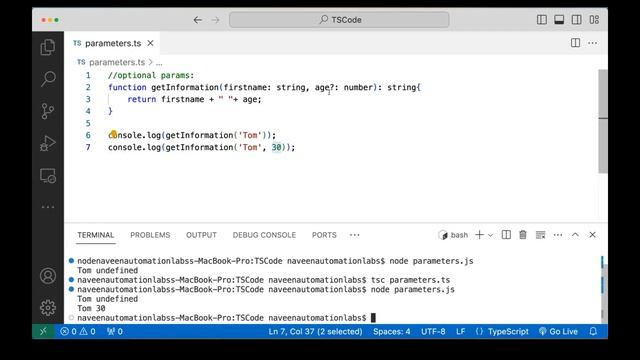
Task: Open the Explorer view in activity bar
Action: coord(48,47)
